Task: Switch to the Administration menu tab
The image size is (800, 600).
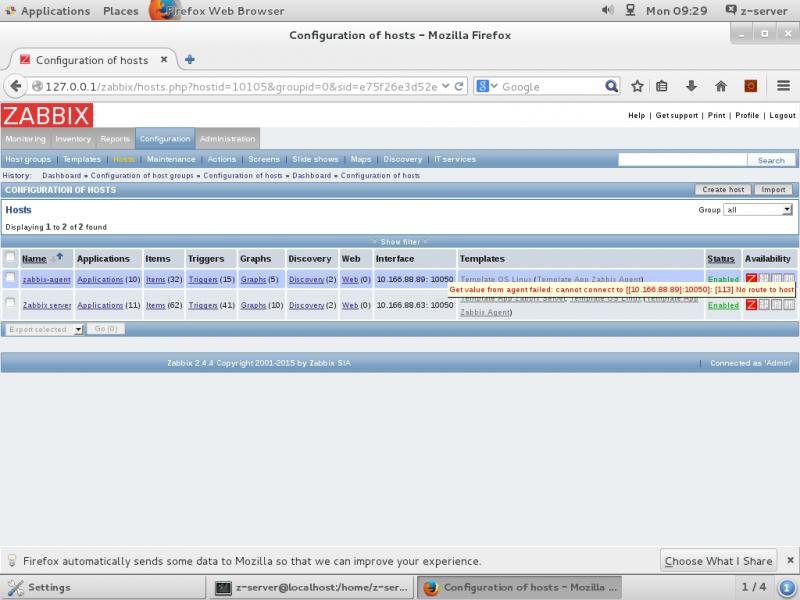Action: pos(227,139)
